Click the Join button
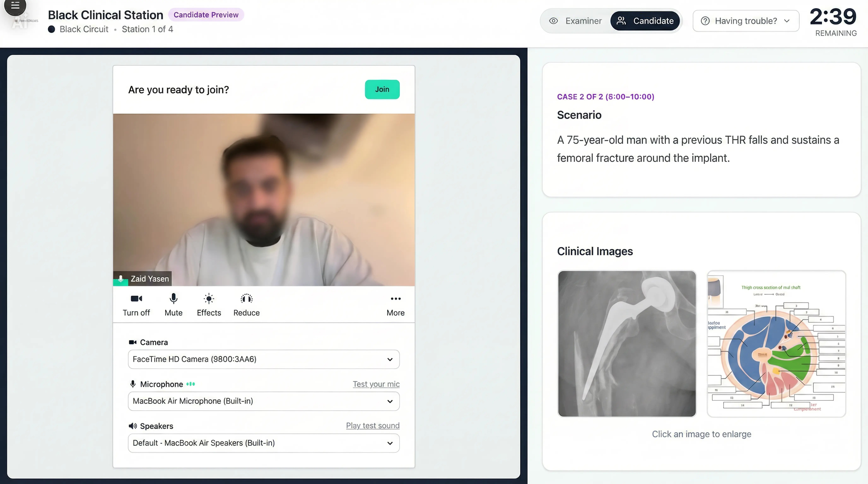The width and height of the screenshot is (868, 484). pyautogui.click(x=382, y=89)
